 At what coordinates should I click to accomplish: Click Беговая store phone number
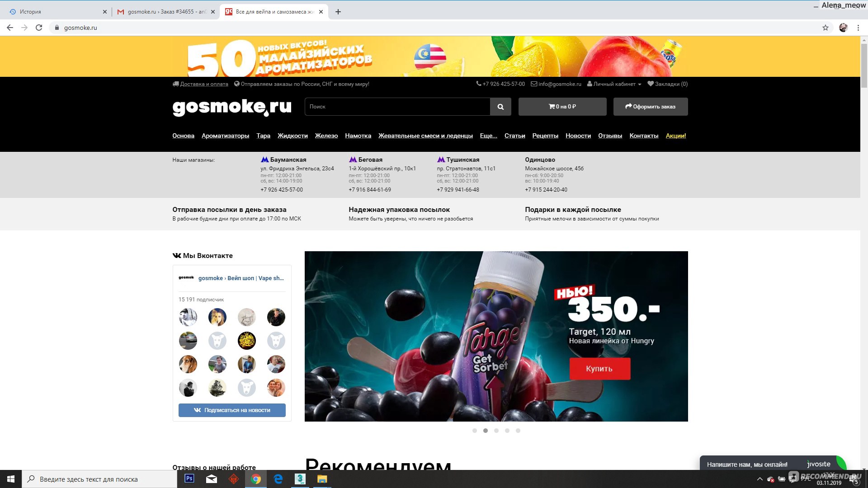pyautogui.click(x=370, y=190)
